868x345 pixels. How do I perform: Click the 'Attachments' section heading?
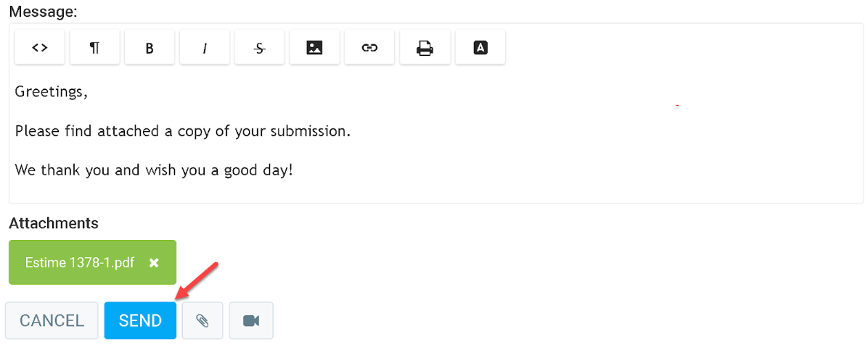click(x=54, y=223)
